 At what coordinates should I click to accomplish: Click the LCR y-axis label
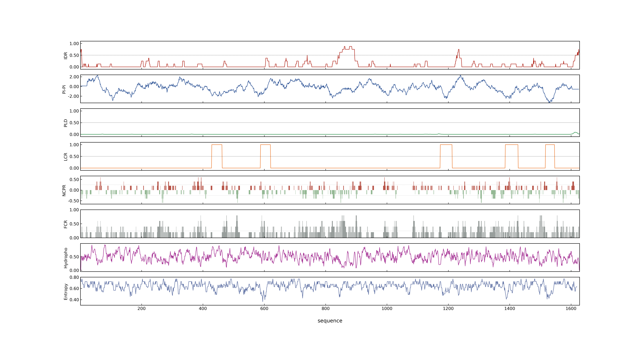pyautogui.click(x=66, y=157)
